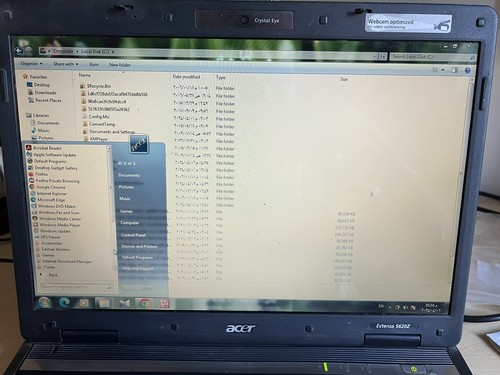
Task: Click New folder in the toolbar
Action: tap(120, 65)
